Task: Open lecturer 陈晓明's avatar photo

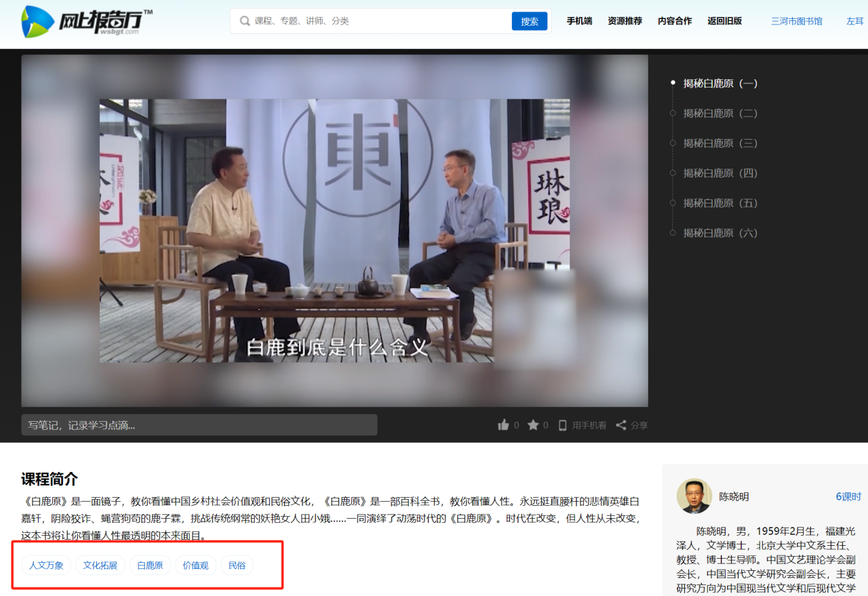Action: pyautogui.click(x=694, y=496)
